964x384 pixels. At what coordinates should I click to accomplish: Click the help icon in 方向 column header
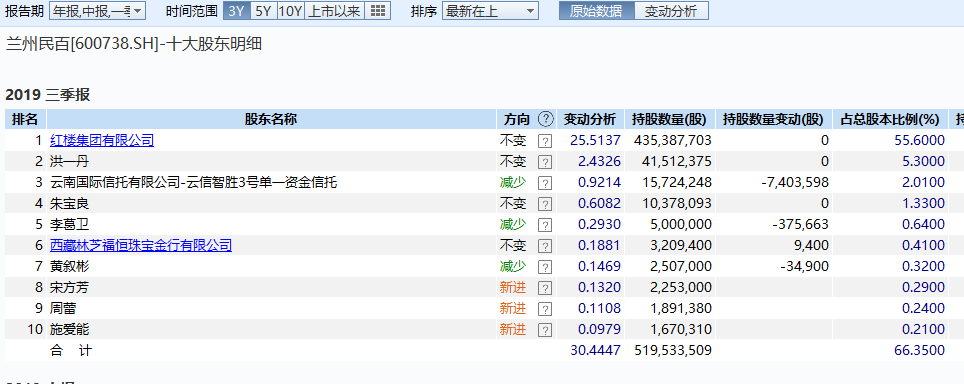545,119
